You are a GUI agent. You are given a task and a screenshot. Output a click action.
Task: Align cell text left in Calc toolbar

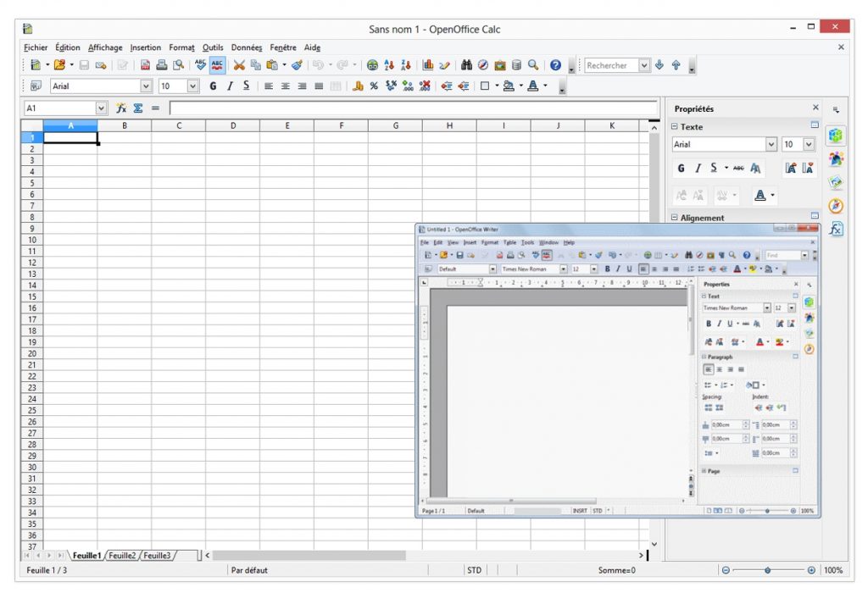pos(269,86)
